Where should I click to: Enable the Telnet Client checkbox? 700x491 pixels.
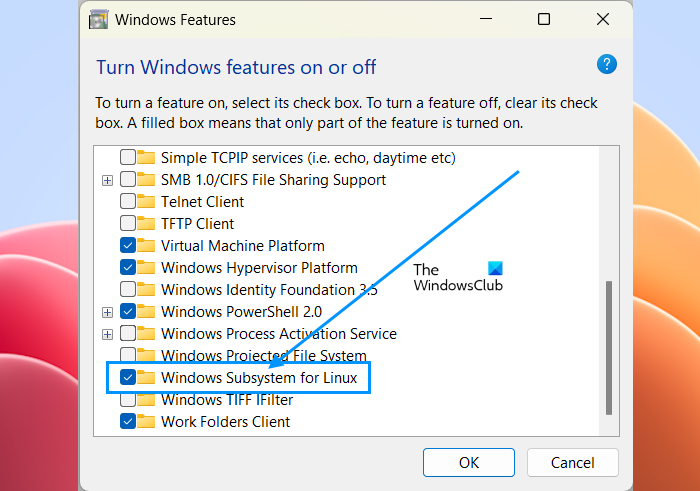[x=128, y=202]
